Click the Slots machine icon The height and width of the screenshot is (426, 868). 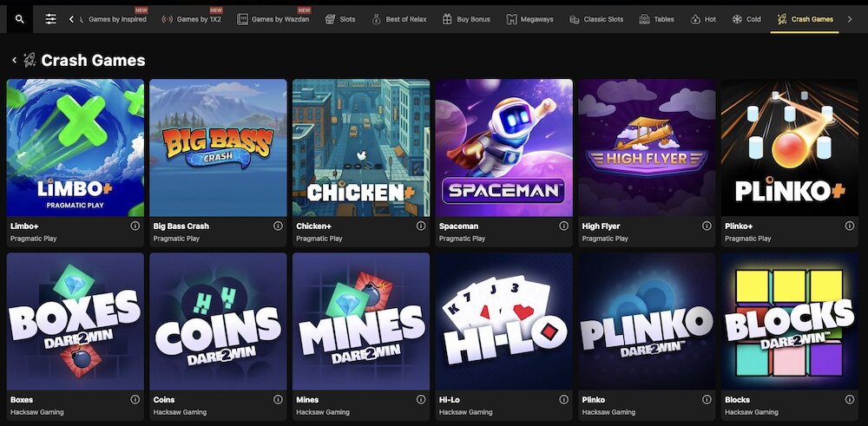coord(330,19)
